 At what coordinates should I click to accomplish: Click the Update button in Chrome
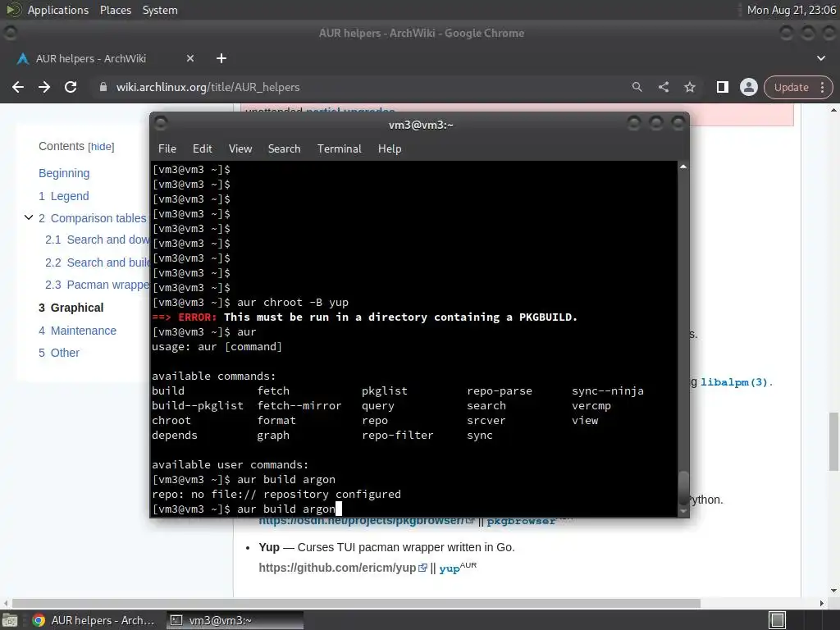pos(792,87)
